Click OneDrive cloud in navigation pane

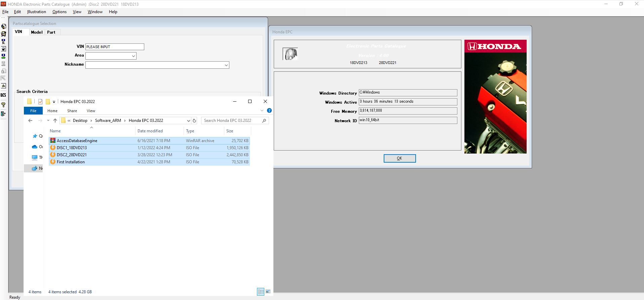(x=35, y=147)
